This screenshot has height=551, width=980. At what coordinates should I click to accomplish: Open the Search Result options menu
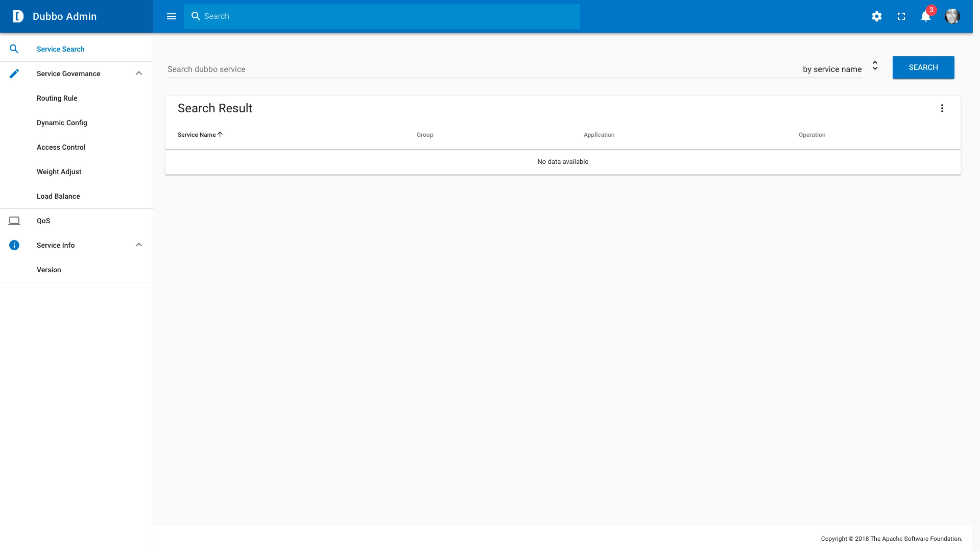(942, 108)
